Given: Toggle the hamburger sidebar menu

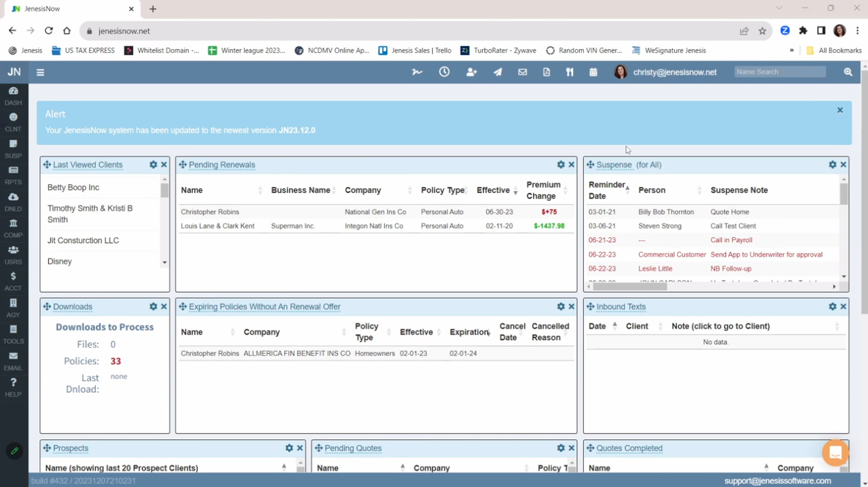Looking at the screenshot, I should click(x=41, y=72).
